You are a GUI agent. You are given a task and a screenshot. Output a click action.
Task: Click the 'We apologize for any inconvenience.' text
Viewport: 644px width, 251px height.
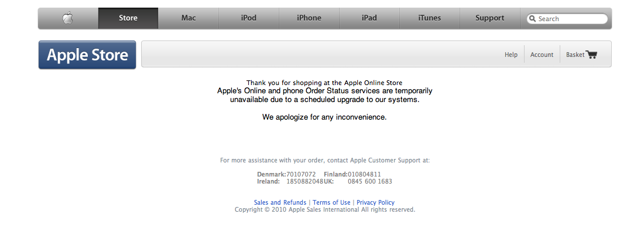(x=324, y=117)
